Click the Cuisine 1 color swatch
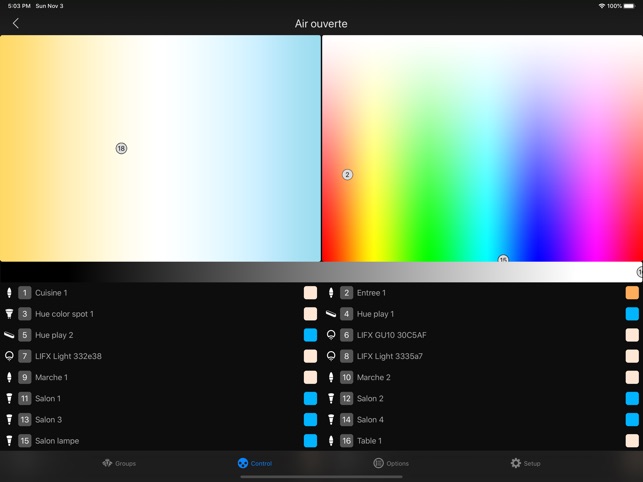This screenshot has width=643, height=482. (310, 292)
